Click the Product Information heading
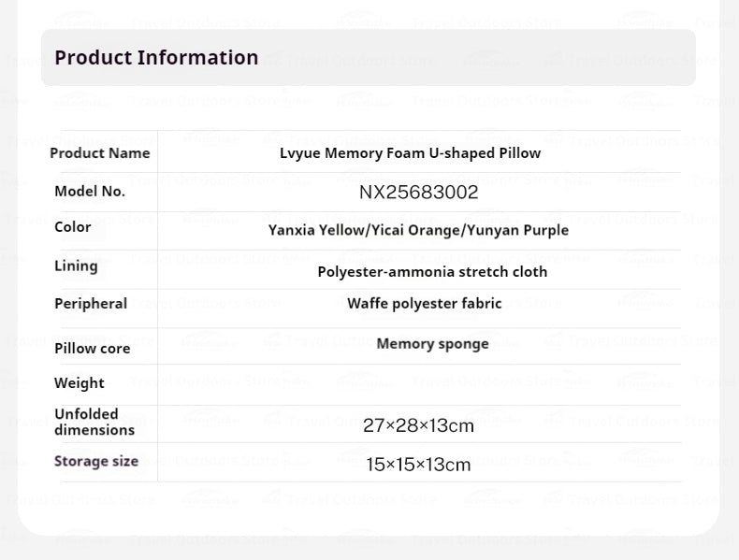The height and width of the screenshot is (560, 739). [x=156, y=57]
